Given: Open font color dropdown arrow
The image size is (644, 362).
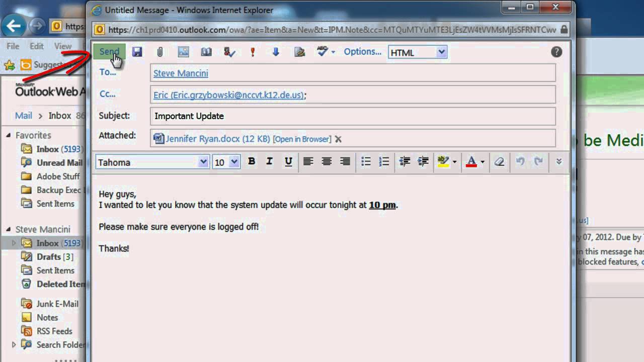Looking at the screenshot, I should click(482, 162).
